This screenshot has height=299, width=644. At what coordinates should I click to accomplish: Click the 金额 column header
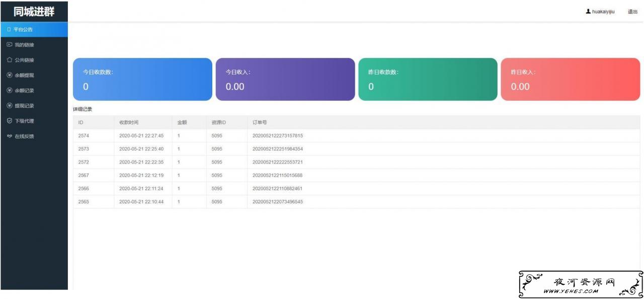tap(182, 122)
